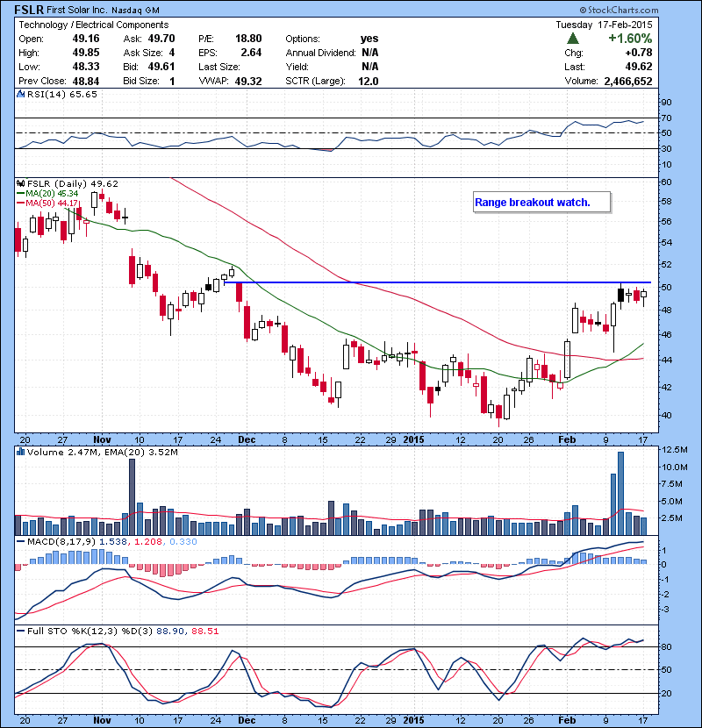The image size is (702, 728).
Task: Click the 'Volume 2.47M, EMA(20) 3.52M' label
Action: 102,452
